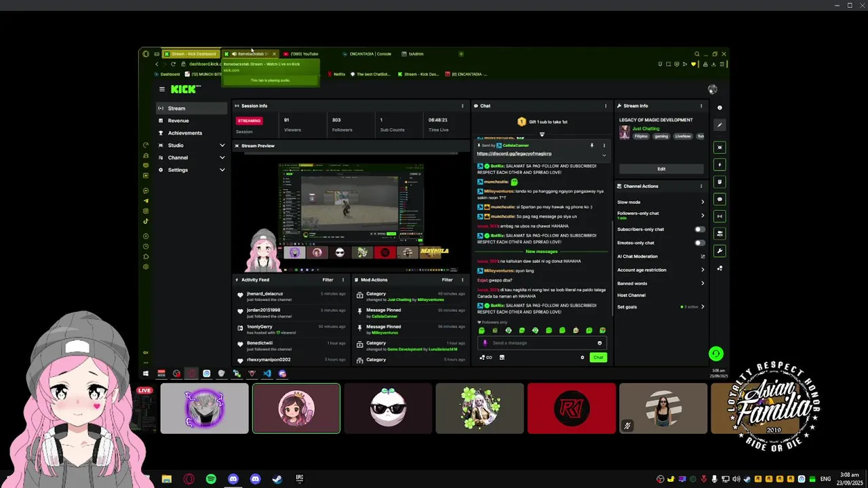Screen dimensions: 868x488
Task: Select the Filipino stream tag
Action: (x=641, y=136)
